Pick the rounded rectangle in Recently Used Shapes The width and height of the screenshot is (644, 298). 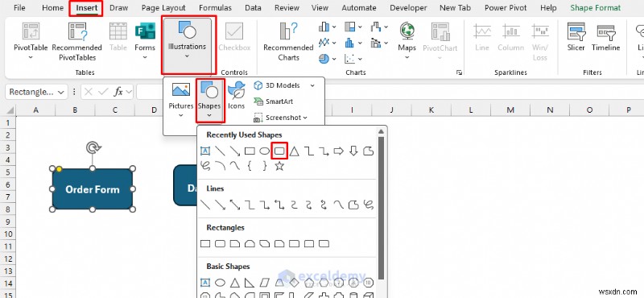(279, 151)
